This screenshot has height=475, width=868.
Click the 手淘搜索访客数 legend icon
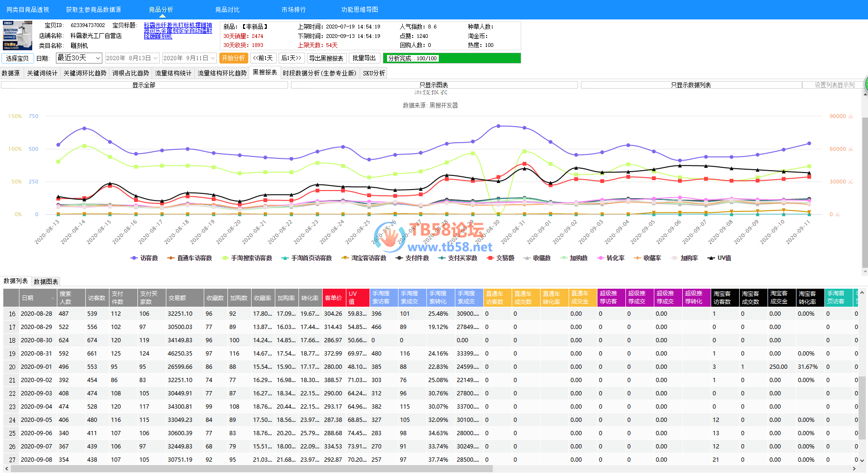225,258
